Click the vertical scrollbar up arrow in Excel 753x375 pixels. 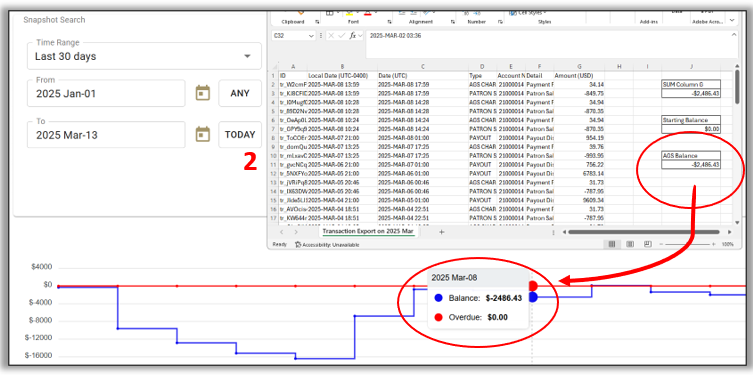click(x=737, y=66)
